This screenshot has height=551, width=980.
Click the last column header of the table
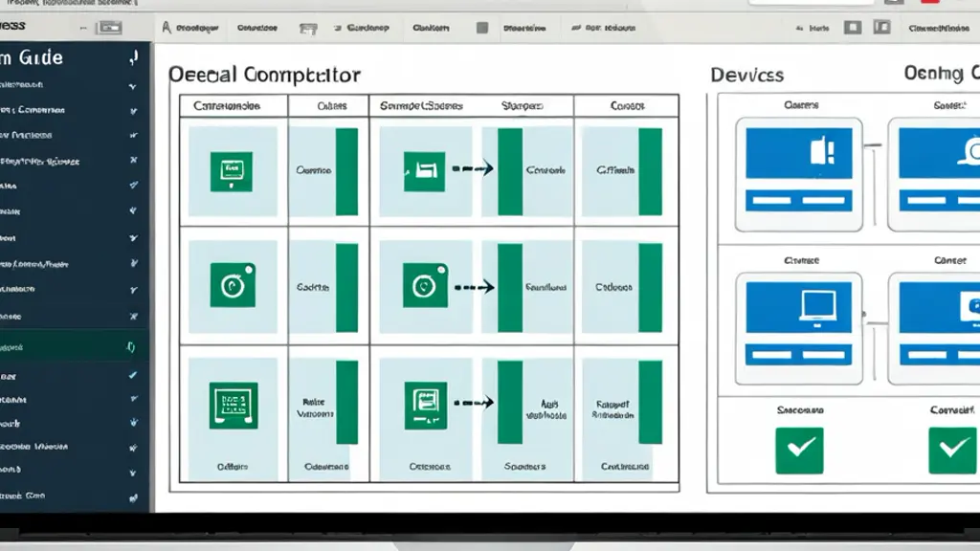tap(626, 106)
